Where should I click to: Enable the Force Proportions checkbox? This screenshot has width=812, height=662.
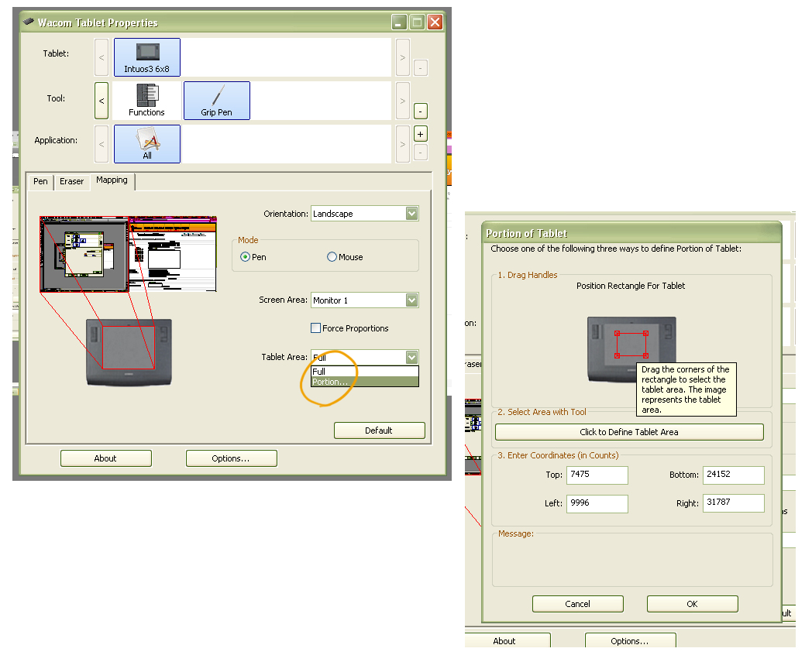pyautogui.click(x=315, y=328)
